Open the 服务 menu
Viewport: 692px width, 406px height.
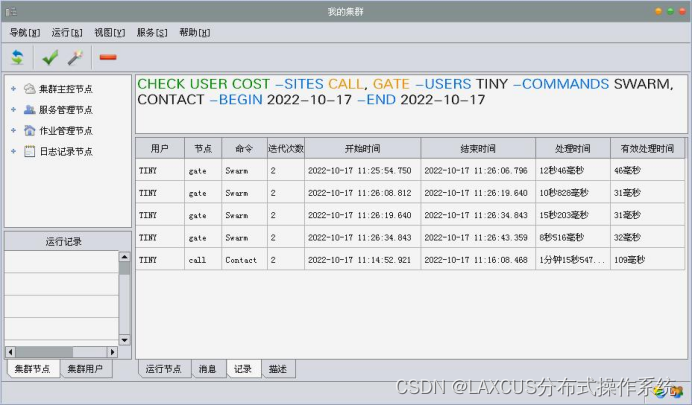[152, 33]
